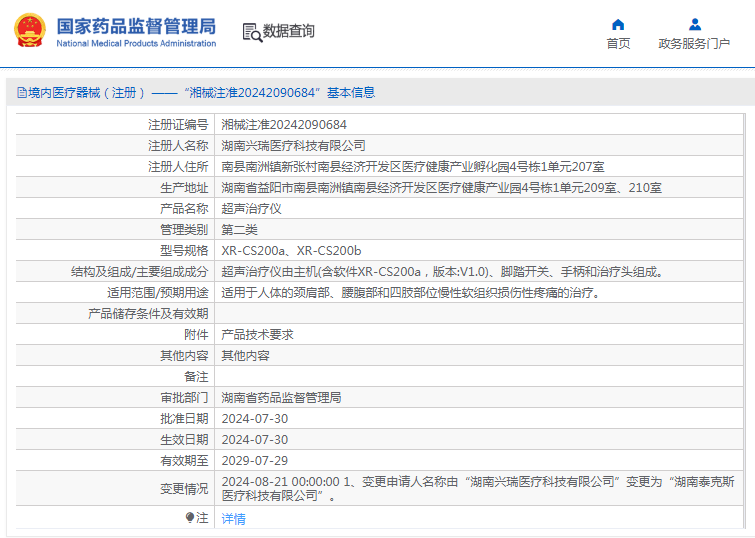Click the 生效日期 label
This screenshot has width=755, height=538.
[x=184, y=440]
